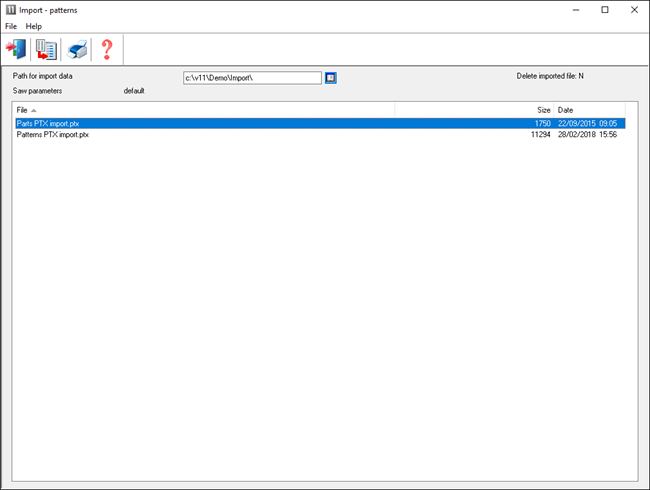Viewport: 650px width, 490px height.
Task: Click the path for import data field
Action: pos(252,77)
